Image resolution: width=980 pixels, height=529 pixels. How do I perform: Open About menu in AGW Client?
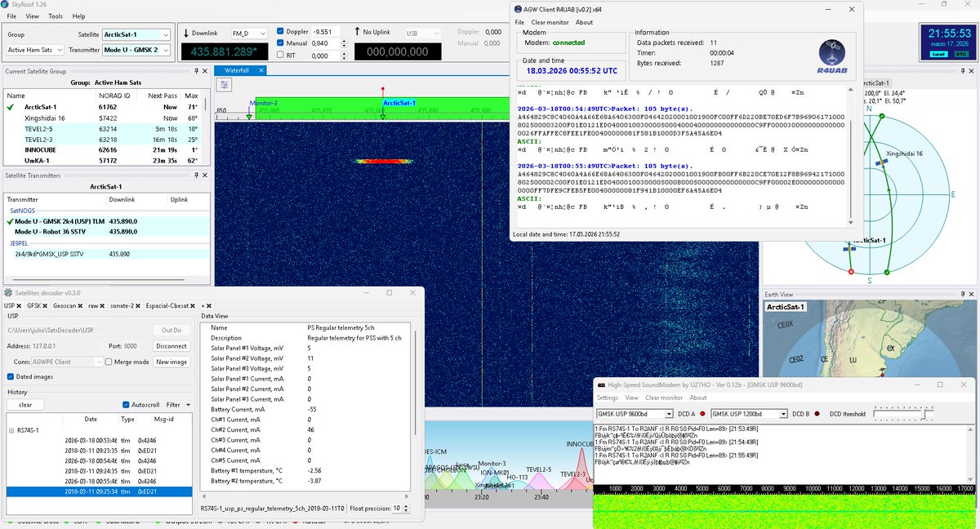pyautogui.click(x=584, y=22)
